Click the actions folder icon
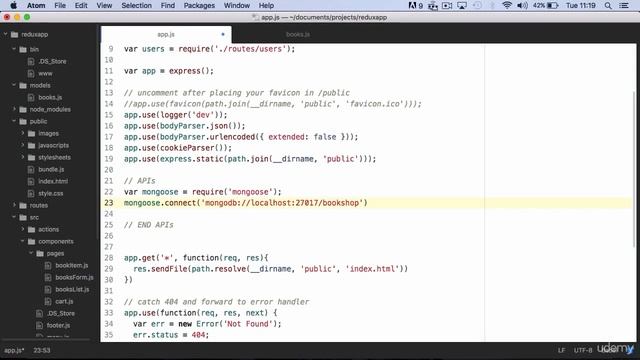Viewport: 640px width, 360px height. [x=31, y=229]
